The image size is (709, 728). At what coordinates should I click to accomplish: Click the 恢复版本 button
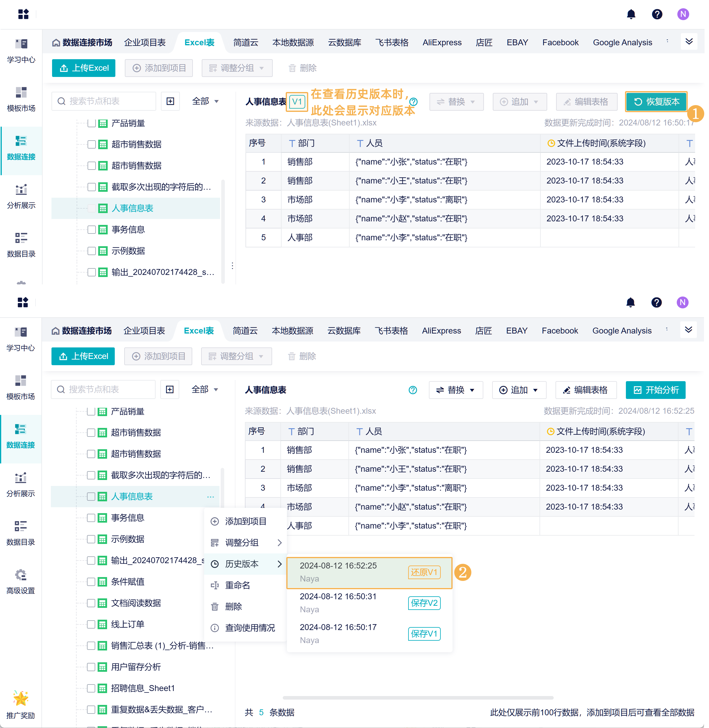click(656, 102)
